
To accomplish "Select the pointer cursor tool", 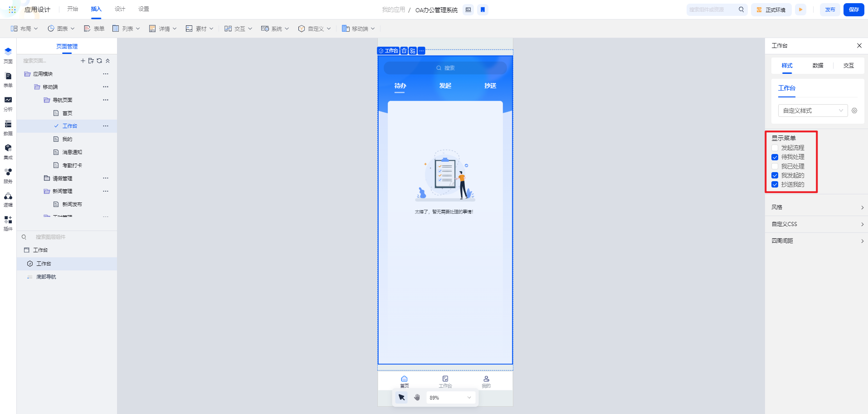I will click(402, 398).
